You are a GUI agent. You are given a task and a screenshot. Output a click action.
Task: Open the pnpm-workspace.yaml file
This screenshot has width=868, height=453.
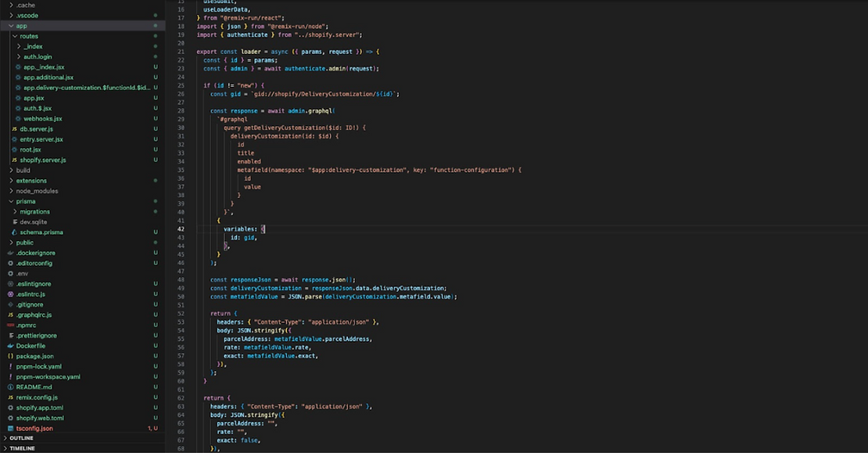pyautogui.click(x=82, y=377)
